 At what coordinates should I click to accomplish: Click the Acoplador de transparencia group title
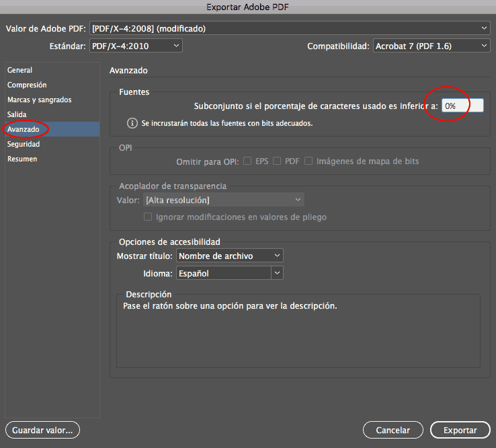pyautogui.click(x=173, y=186)
